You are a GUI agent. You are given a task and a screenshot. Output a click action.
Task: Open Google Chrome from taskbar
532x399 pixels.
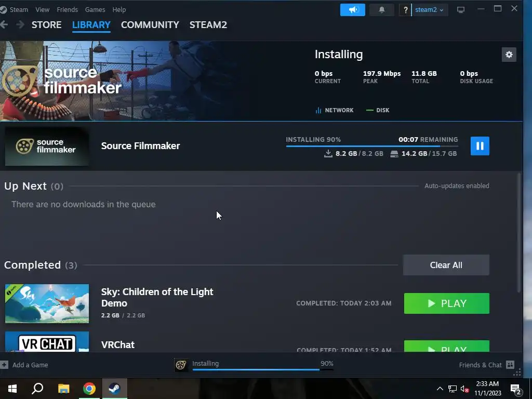pos(89,389)
